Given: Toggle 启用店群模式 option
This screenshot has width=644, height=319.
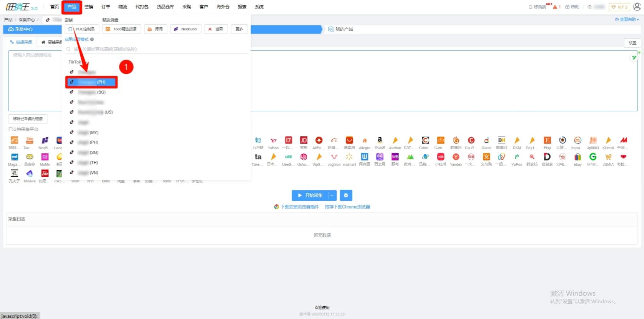Looking at the screenshot, I should pyautogui.click(x=76, y=39).
